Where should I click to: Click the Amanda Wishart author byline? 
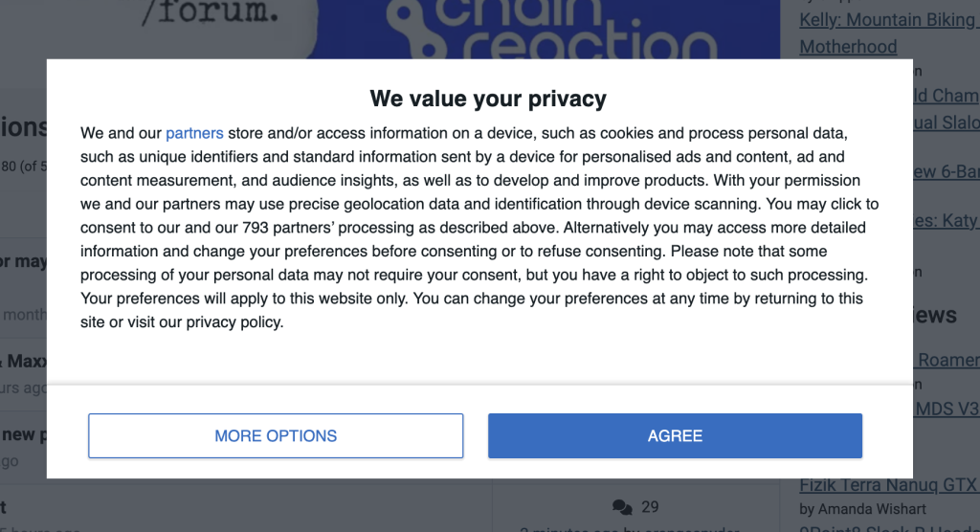point(862,508)
